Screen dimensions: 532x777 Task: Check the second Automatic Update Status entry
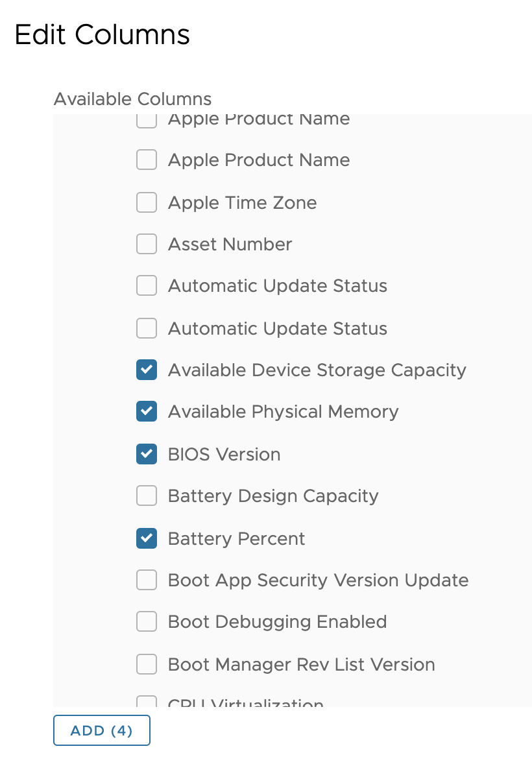147,328
